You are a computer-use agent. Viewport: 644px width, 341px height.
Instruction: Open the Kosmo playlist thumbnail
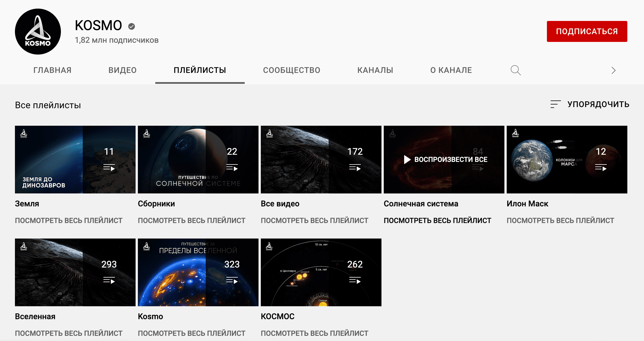198,272
